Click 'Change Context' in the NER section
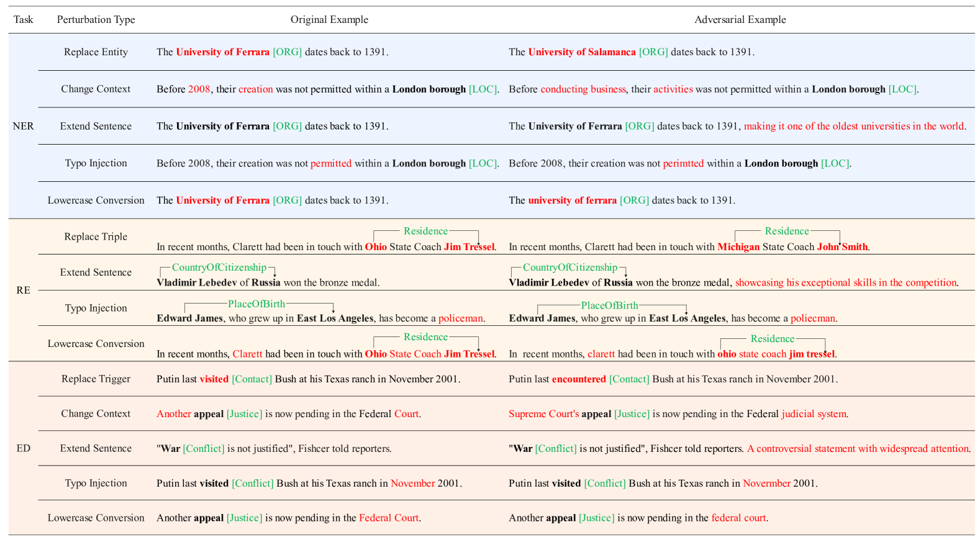 [x=96, y=89]
